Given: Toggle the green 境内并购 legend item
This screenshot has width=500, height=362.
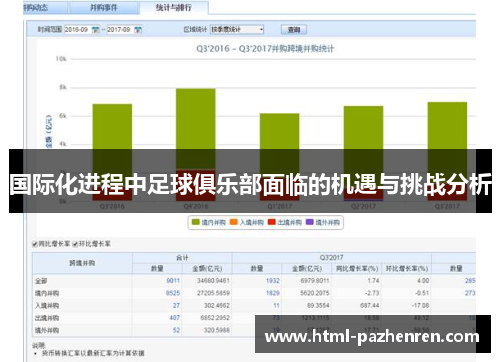Looking at the screenshot, I should click(x=209, y=222).
